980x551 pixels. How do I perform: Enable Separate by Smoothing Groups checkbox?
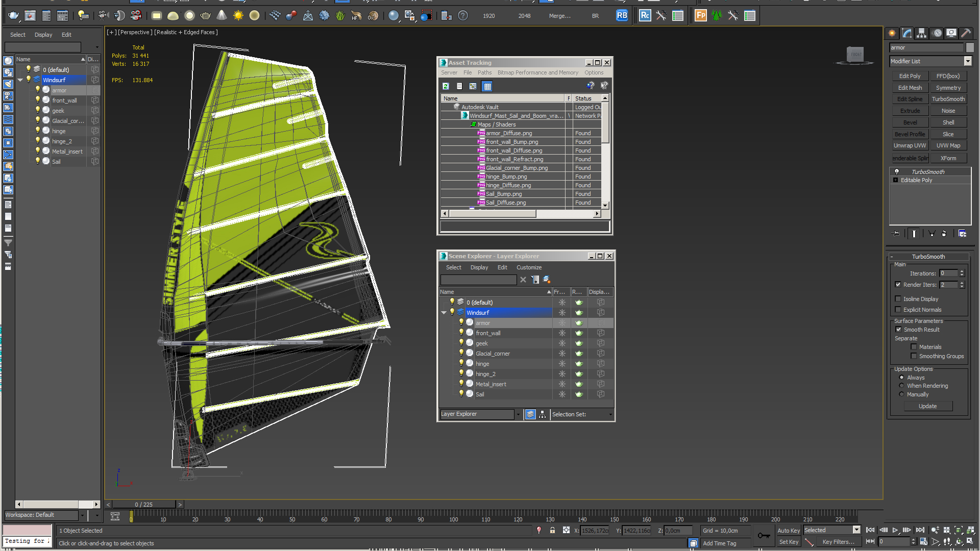click(914, 356)
